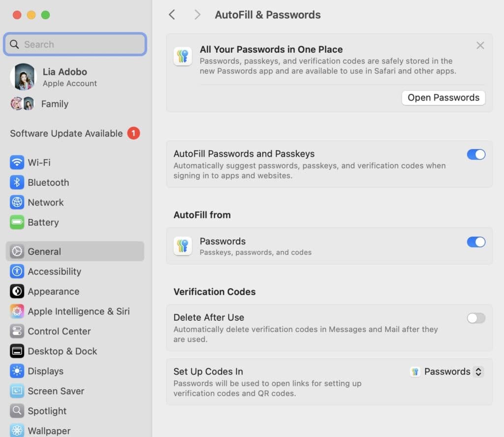Click the Apple Intelligence & Siri icon
The image size is (504, 437).
click(x=16, y=311)
